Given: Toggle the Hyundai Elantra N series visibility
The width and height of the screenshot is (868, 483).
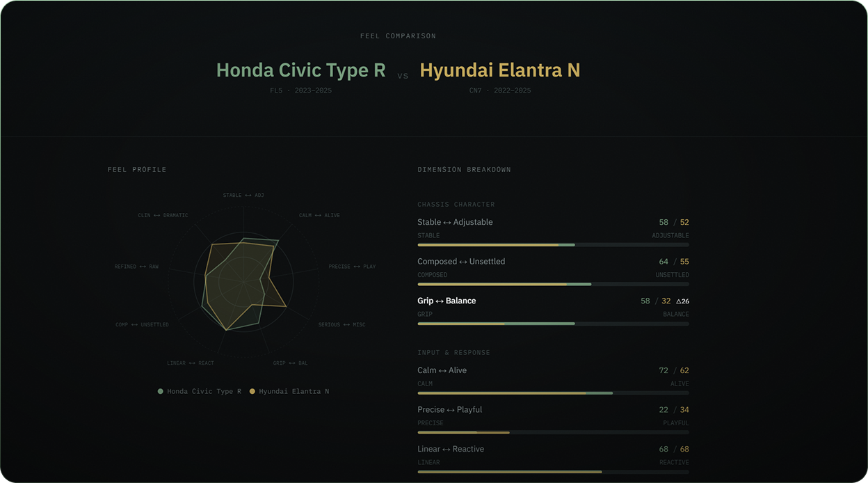Looking at the screenshot, I should coord(291,391).
